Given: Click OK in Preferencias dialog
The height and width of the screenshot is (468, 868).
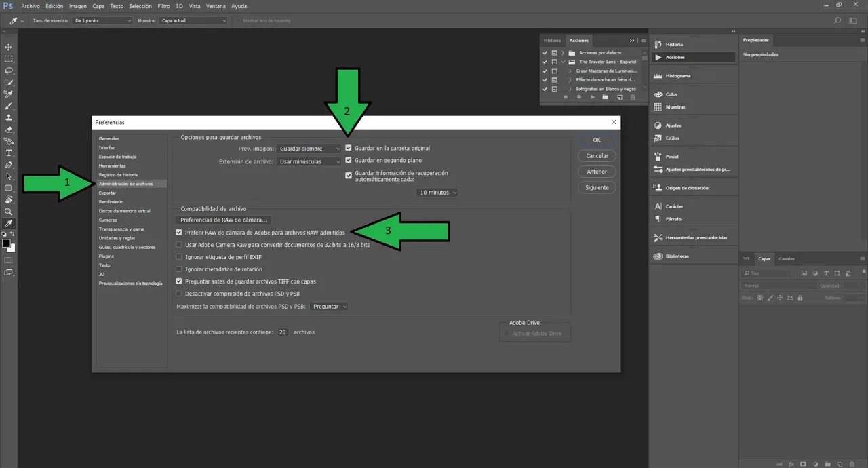Looking at the screenshot, I should tap(597, 140).
